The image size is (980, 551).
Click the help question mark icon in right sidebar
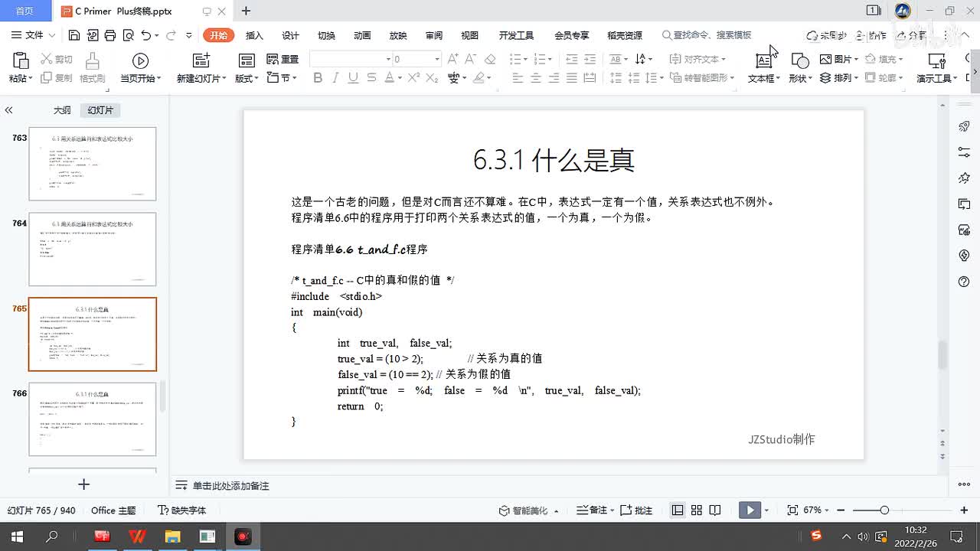click(x=964, y=282)
